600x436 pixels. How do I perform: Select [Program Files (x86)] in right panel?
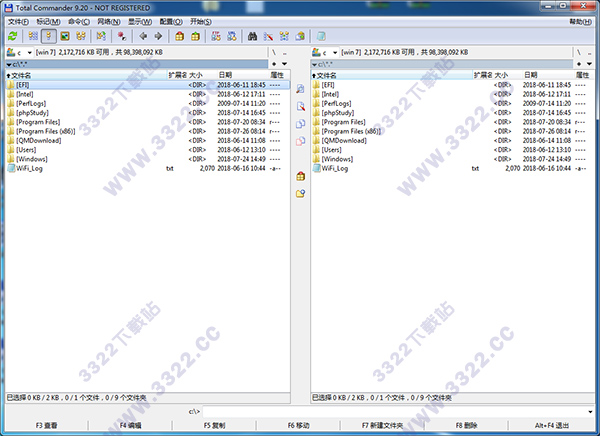453,131
